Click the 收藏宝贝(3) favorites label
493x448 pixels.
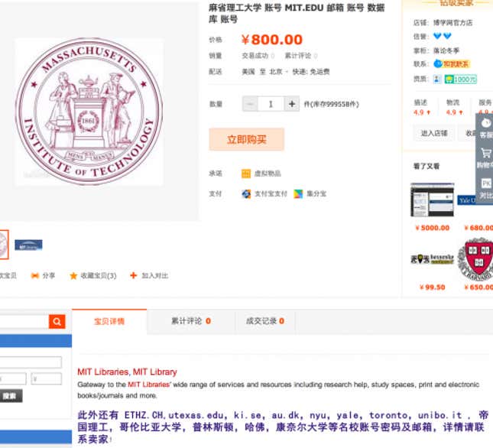99,276
